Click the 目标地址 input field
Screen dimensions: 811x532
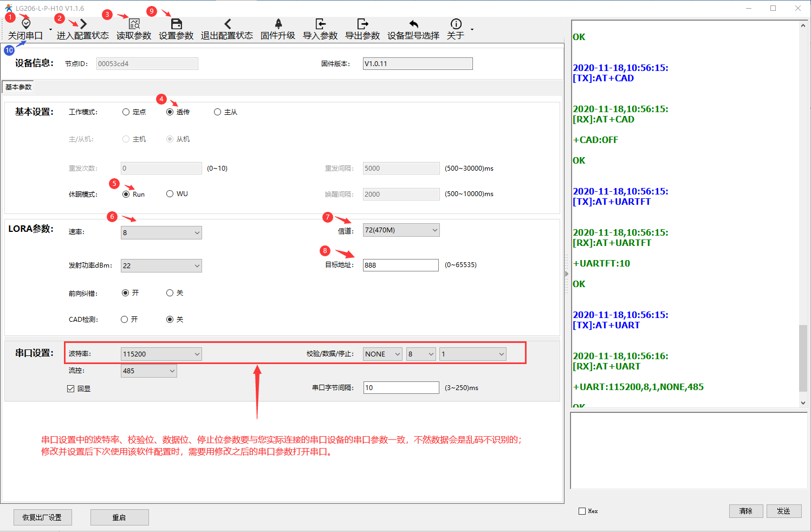coord(400,265)
